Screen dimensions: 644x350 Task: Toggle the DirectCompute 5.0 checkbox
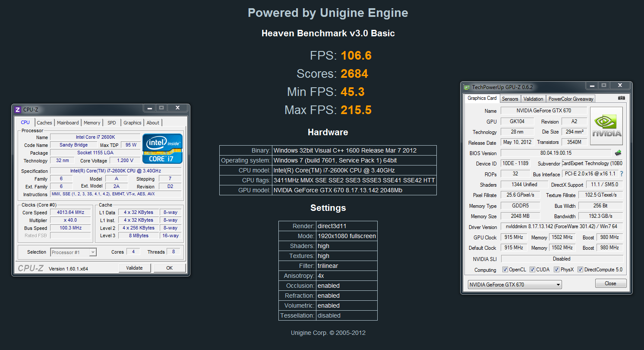580,270
